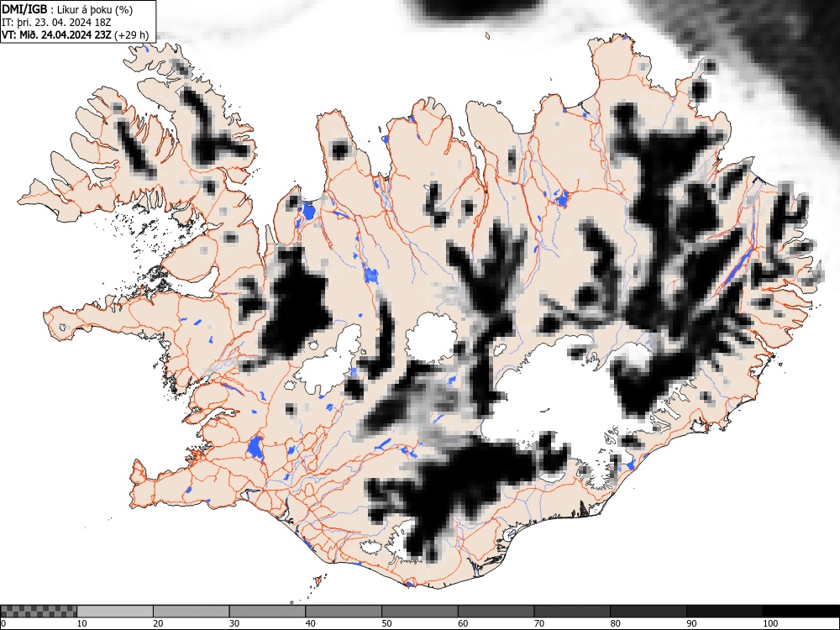Click the 'IT: þri. 23. 04. 2024 18Z' line

tap(56, 22)
